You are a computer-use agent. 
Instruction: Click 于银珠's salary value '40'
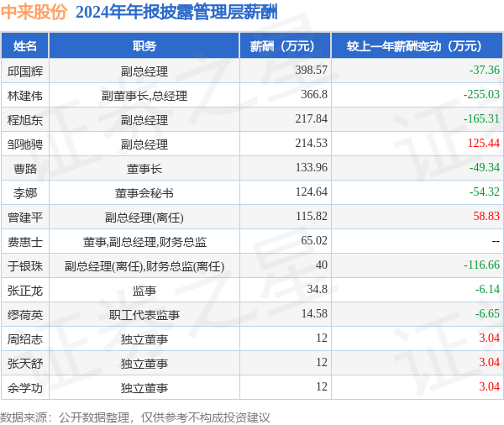pyautogui.click(x=322, y=265)
